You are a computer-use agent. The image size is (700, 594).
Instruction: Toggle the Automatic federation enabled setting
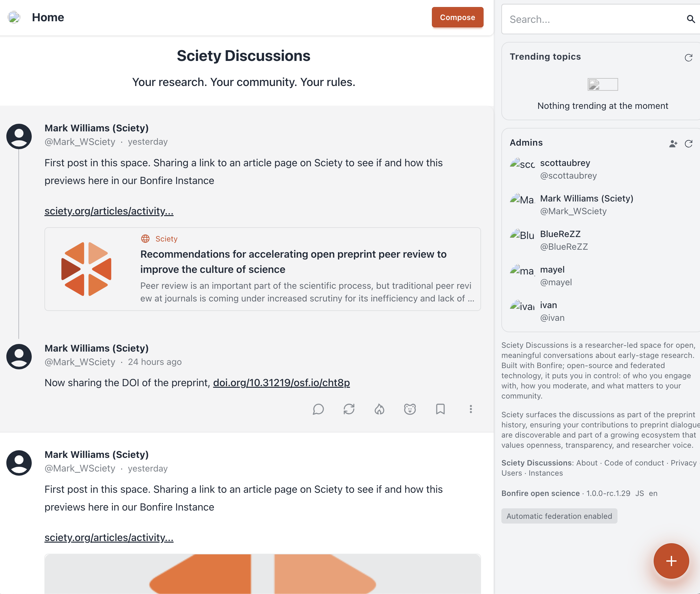tap(559, 516)
